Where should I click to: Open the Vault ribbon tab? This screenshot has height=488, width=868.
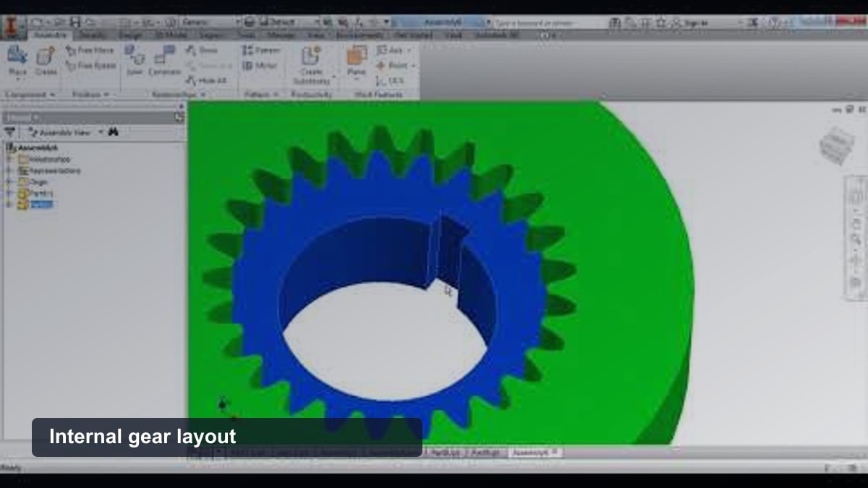coord(454,35)
